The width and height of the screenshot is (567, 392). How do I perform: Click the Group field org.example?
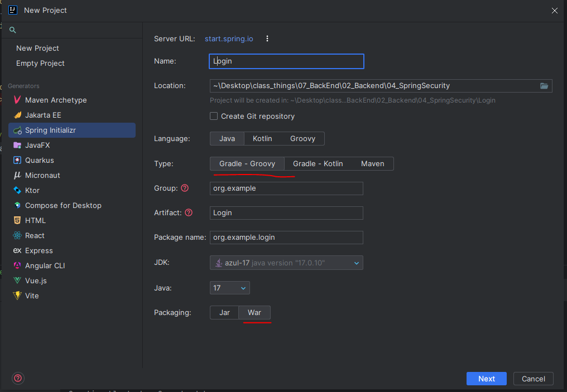point(286,188)
